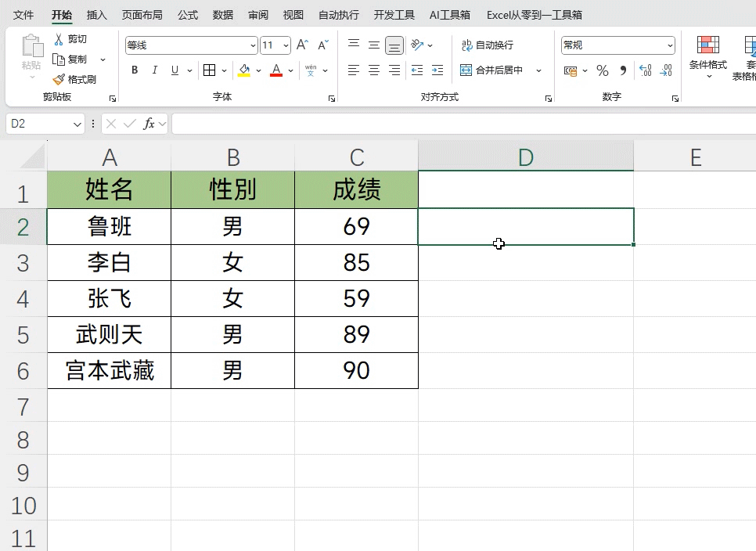Expand underline style options arrow

click(189, 70)
